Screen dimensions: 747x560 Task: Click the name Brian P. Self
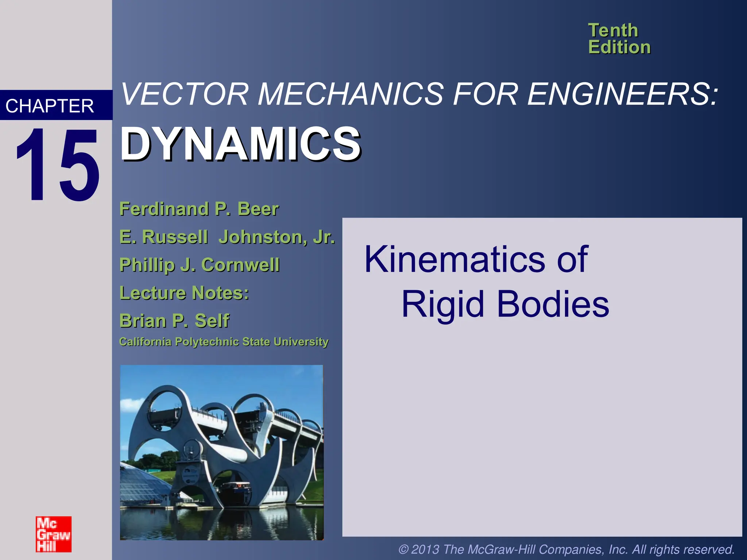[x=174, y=321]
